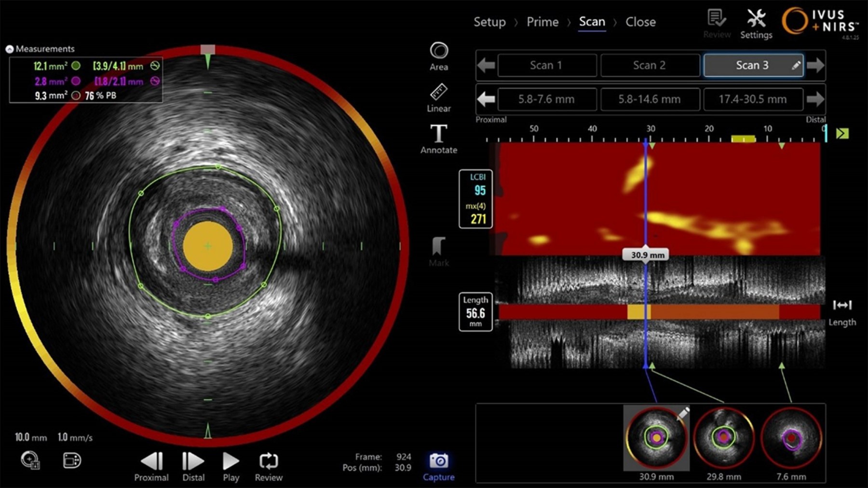The width and height of the screenshot is (868, 488).
Task: Select the Scan 2 tab
Action: point(650,65)
